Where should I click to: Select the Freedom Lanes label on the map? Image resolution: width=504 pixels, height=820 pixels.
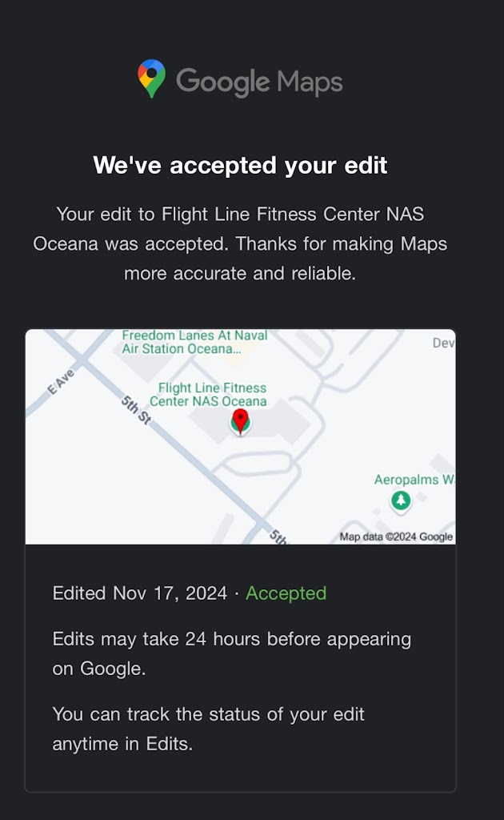coord(194,342)
